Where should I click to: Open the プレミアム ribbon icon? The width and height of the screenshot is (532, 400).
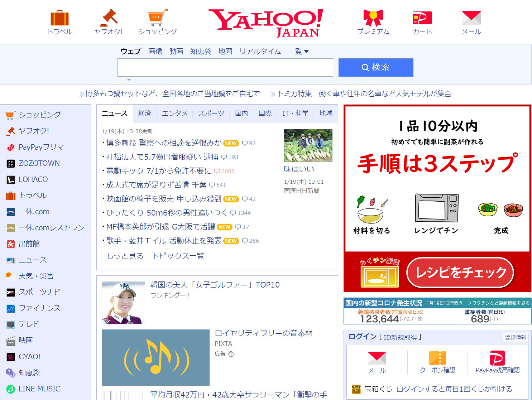[x=373, y=18]
